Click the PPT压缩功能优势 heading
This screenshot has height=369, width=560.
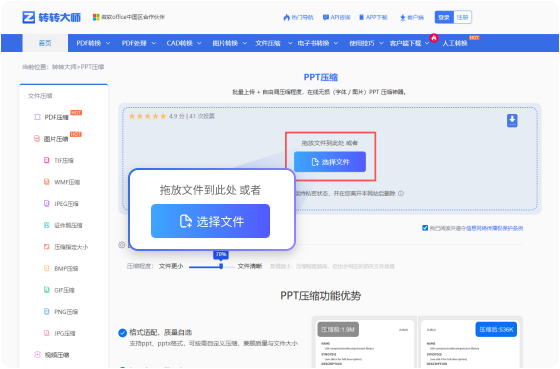[320, 296]
